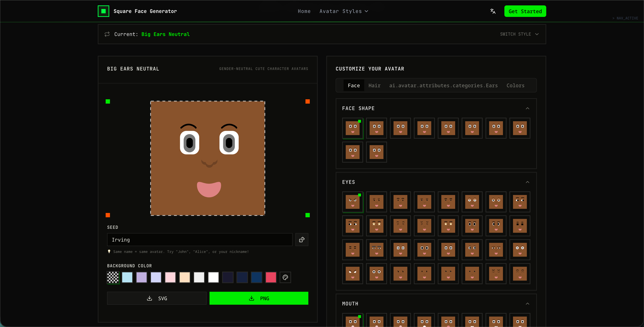This screenshot has height=327, width=644.
Task: Click the Get Started button
Action: pos(525,11)
